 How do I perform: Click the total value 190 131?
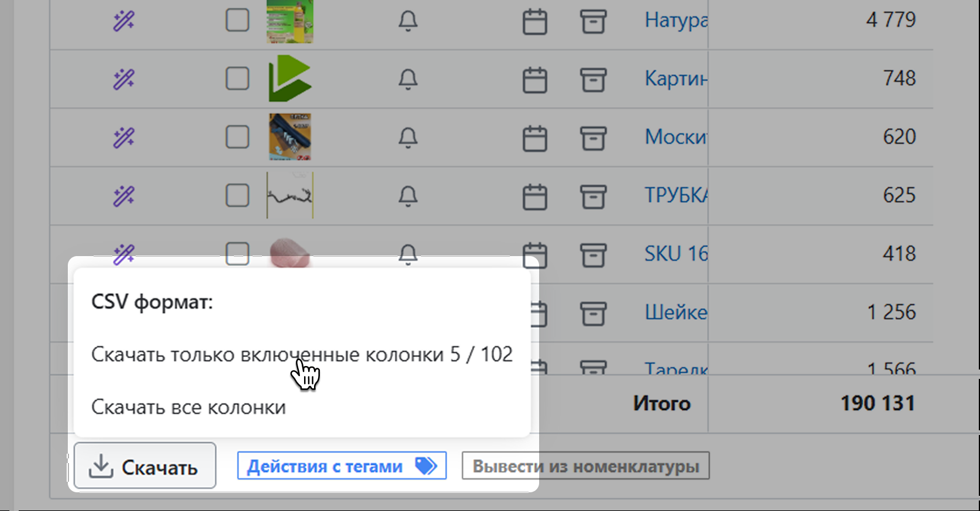point(878,403)
